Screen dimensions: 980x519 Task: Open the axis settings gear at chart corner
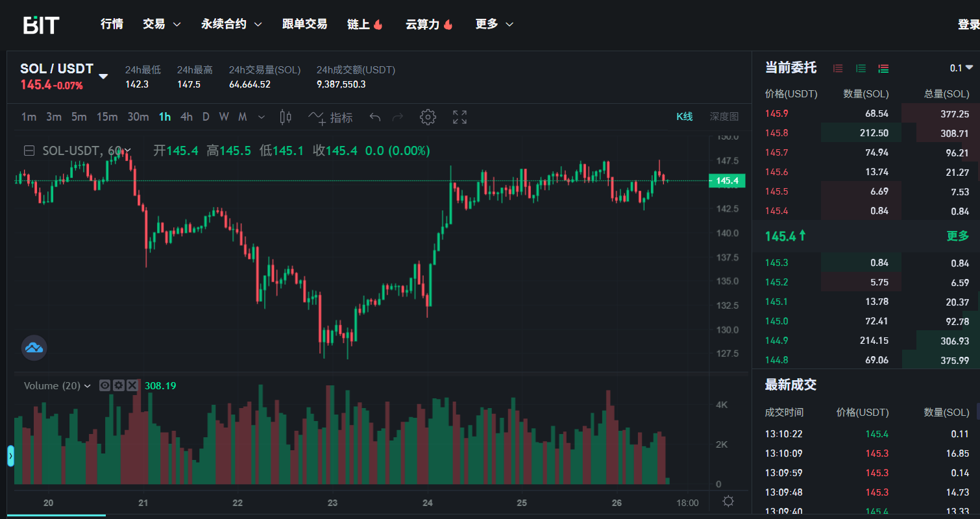(728, 501)
